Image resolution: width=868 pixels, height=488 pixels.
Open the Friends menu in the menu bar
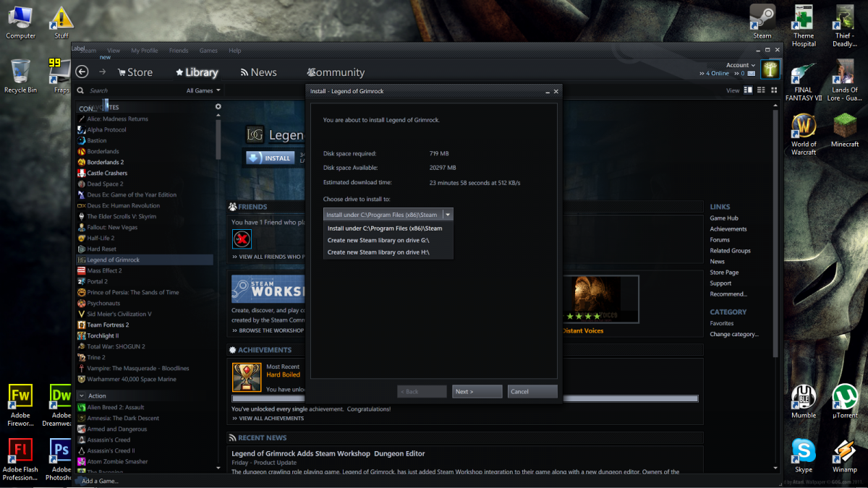pyautogui.click(x=179, y=51)
